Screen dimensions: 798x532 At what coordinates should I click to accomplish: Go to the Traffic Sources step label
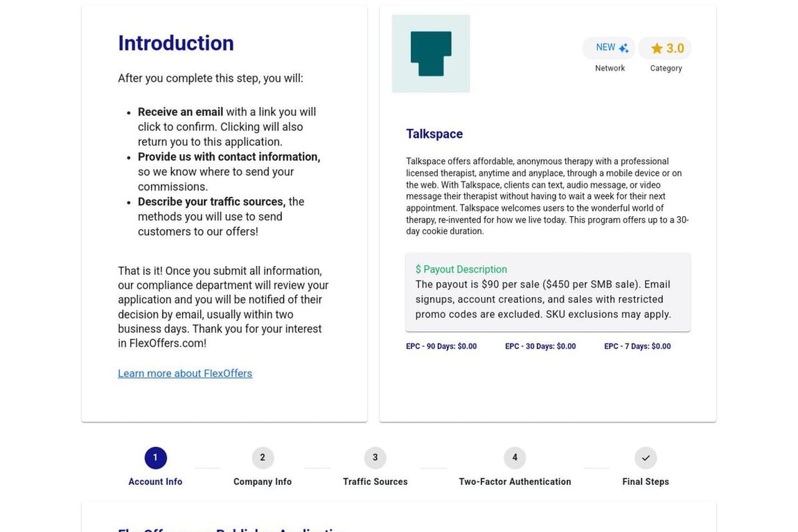click(375, 481)
